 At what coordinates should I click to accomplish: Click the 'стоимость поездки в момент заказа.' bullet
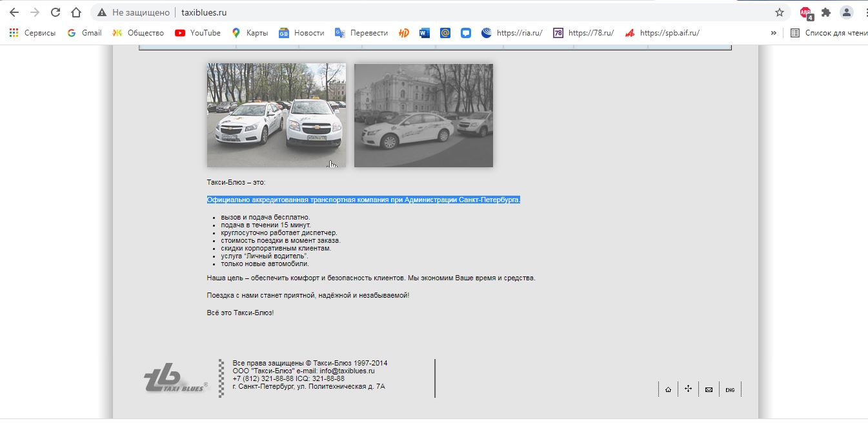pos(280,240)
